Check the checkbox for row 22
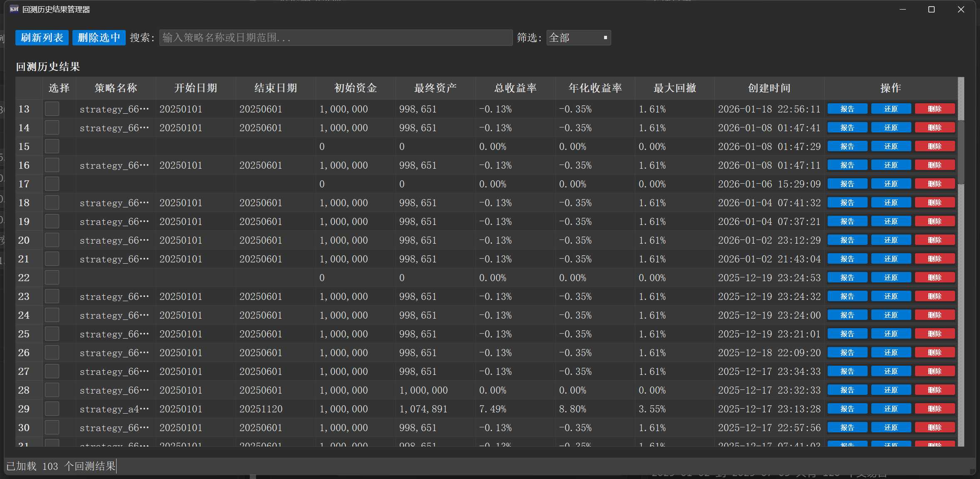Viewport: 980px width, 479px height. pos(52,278)
